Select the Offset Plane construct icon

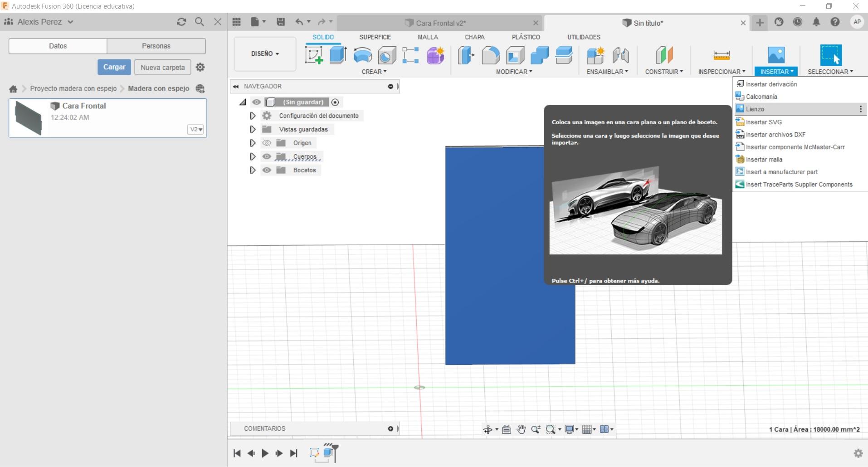[664, 55]
